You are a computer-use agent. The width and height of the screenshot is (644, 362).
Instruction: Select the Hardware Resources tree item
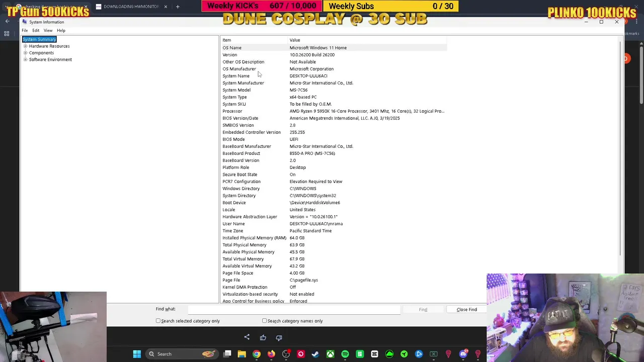coord(49,46)
